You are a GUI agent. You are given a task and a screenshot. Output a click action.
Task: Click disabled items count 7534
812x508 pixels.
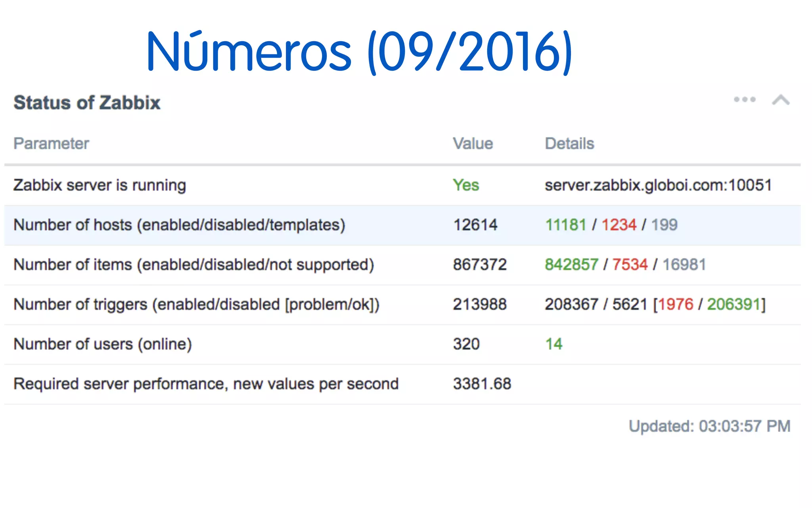point(630,265)
